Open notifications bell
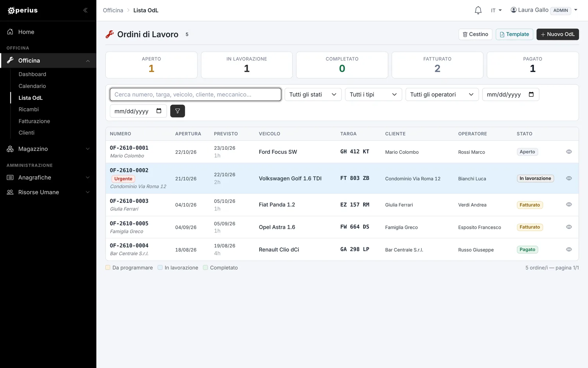The width and height of the screenshot is (588, 368). pos(478,10)
